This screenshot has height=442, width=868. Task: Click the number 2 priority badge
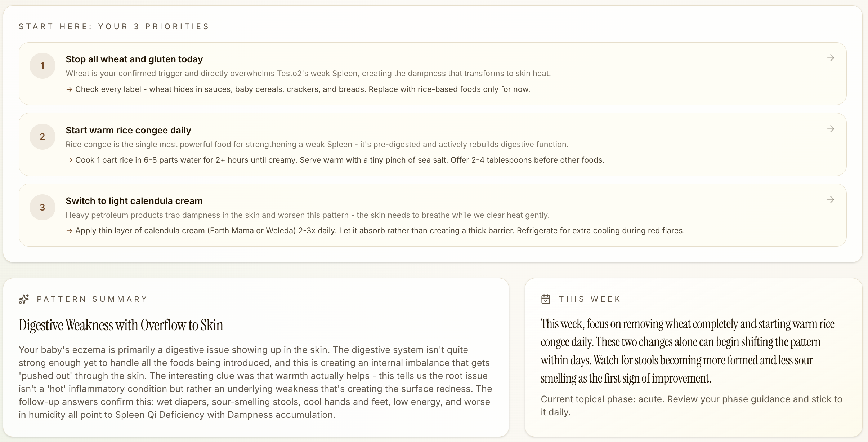[42, 136]
